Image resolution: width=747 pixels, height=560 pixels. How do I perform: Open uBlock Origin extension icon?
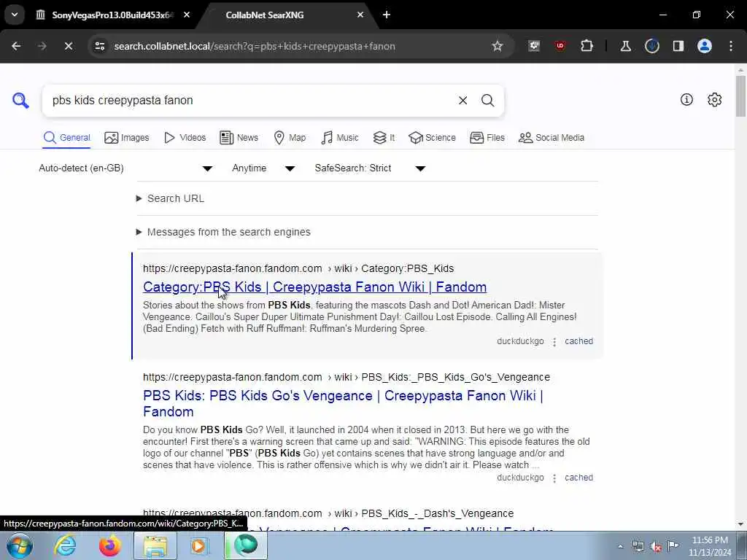point(560,46)
